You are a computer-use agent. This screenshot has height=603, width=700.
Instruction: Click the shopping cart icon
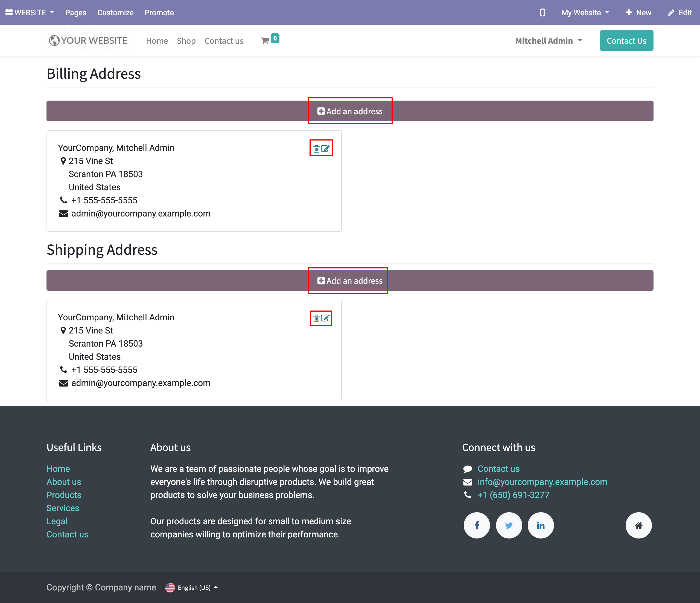click(x=265, y=41)
